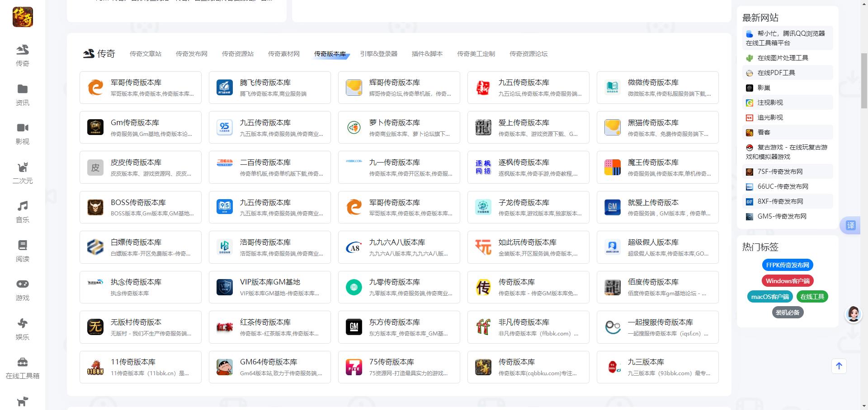Open GM5-传奇发布网 link
Image resolution: width=868 pixels, height=410 pixels.
pos(788,216)
